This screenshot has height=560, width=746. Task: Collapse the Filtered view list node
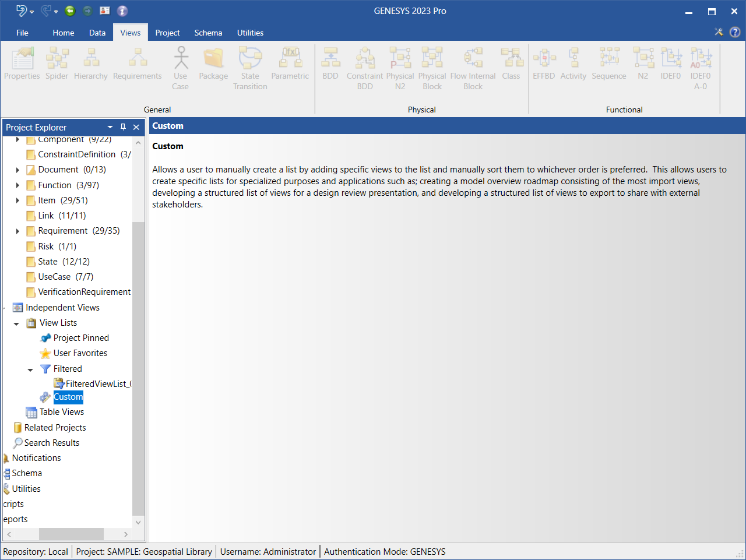pyautogui.click(x=30, y=369)
